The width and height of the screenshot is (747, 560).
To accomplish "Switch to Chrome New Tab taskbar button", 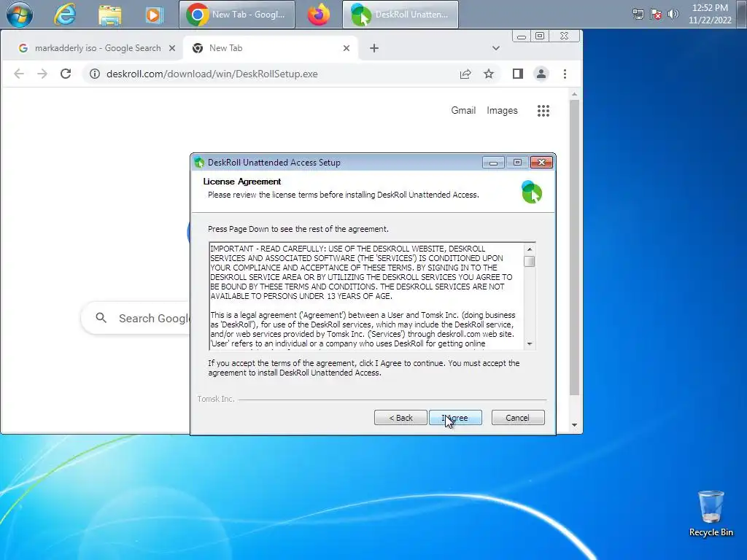I will (x=237, y=15).
